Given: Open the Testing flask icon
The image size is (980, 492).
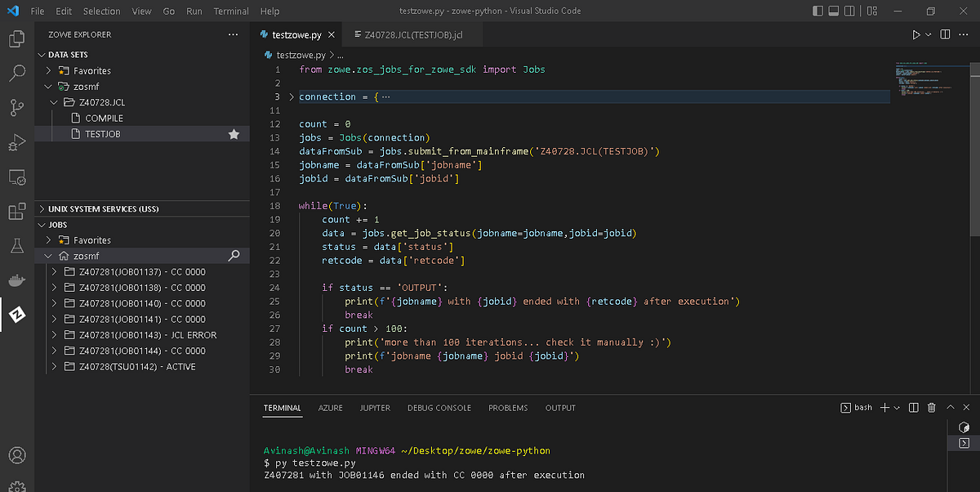Looking at the screenshot, I should tap(17, 245).
